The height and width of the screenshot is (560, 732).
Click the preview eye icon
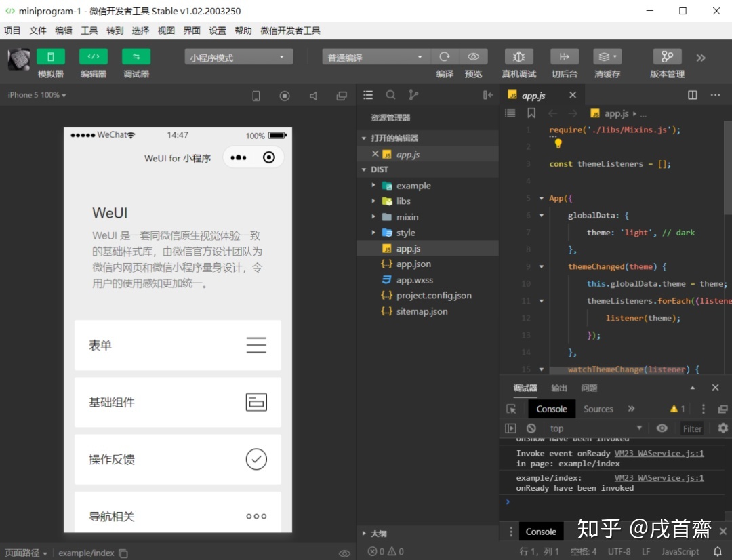click(473, 56)
